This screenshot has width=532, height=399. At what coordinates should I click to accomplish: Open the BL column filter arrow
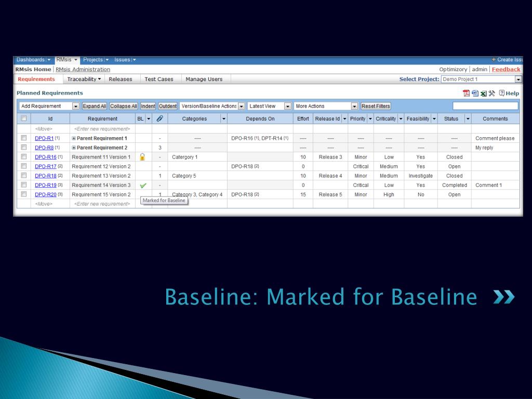[149, 119]
